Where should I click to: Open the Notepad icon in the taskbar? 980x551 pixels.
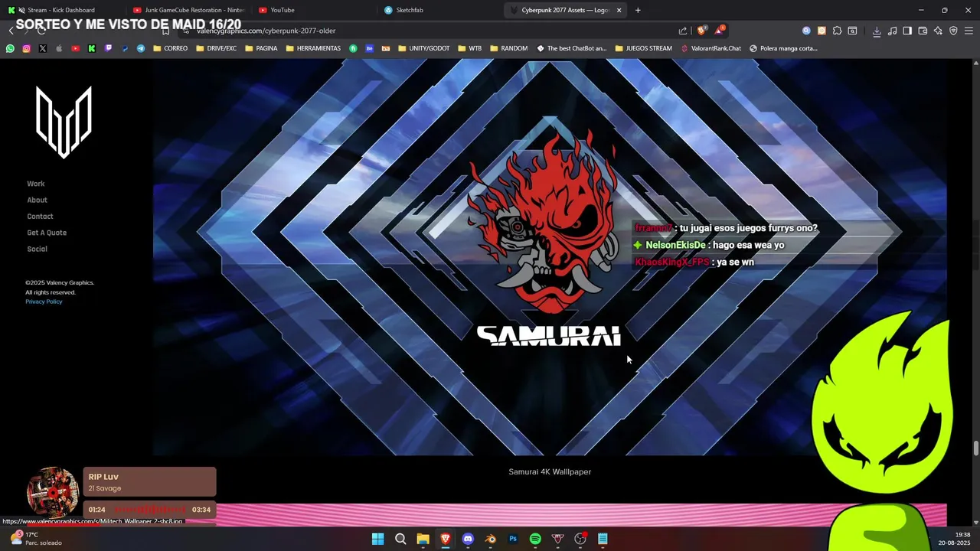[x=603, y=539]
